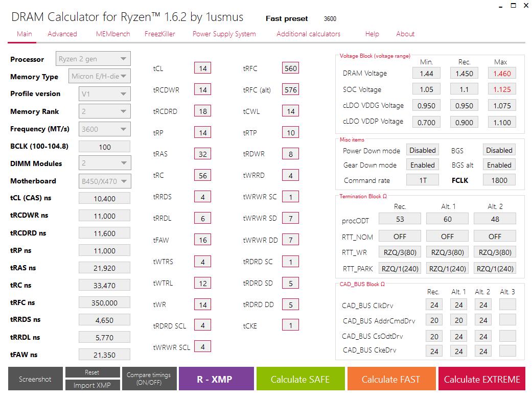The image size is (532, 399).
Task: Open the FreezKiller tab
Action: [160, 34]
